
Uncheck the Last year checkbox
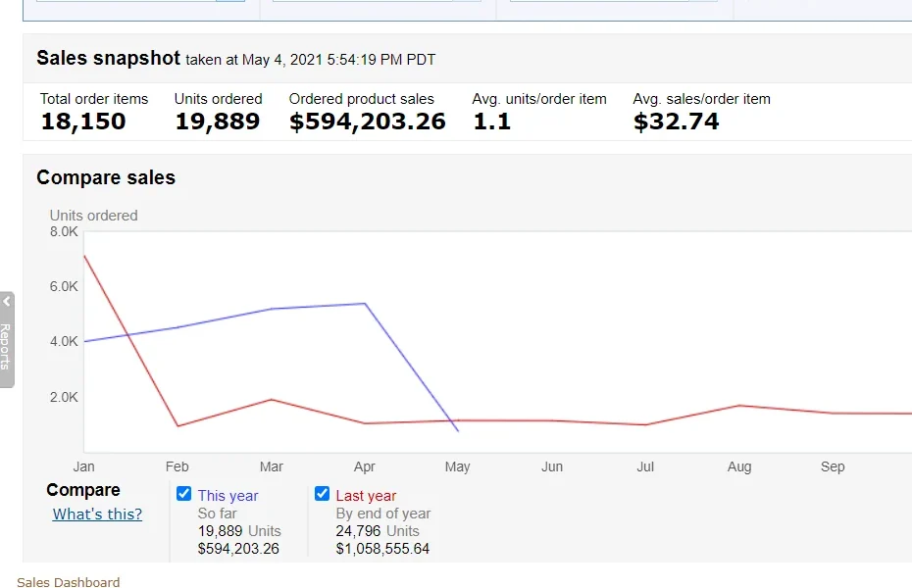pos(322,494)
